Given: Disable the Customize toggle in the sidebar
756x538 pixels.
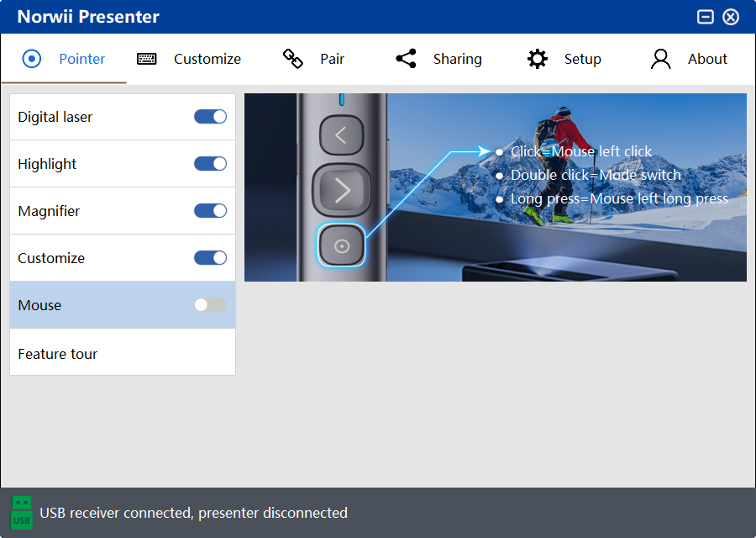Looking at the screenshot, I should [x=210, y=258].
